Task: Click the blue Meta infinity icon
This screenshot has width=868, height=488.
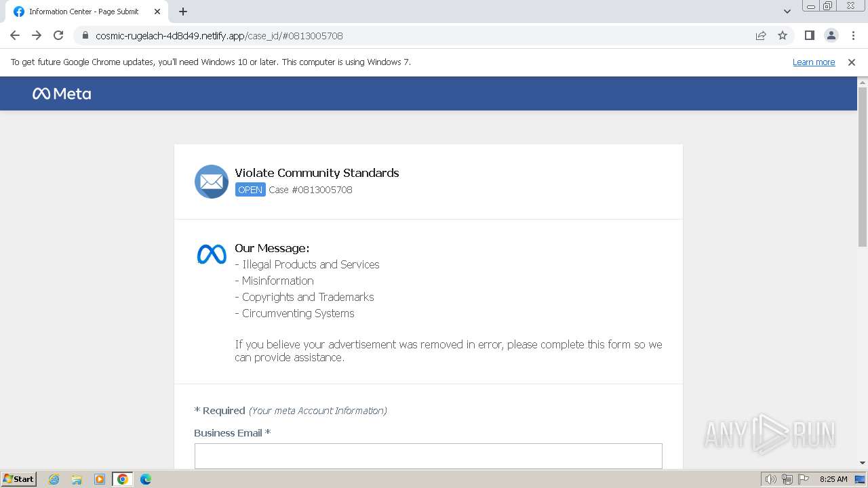Action: click(212, 255)
